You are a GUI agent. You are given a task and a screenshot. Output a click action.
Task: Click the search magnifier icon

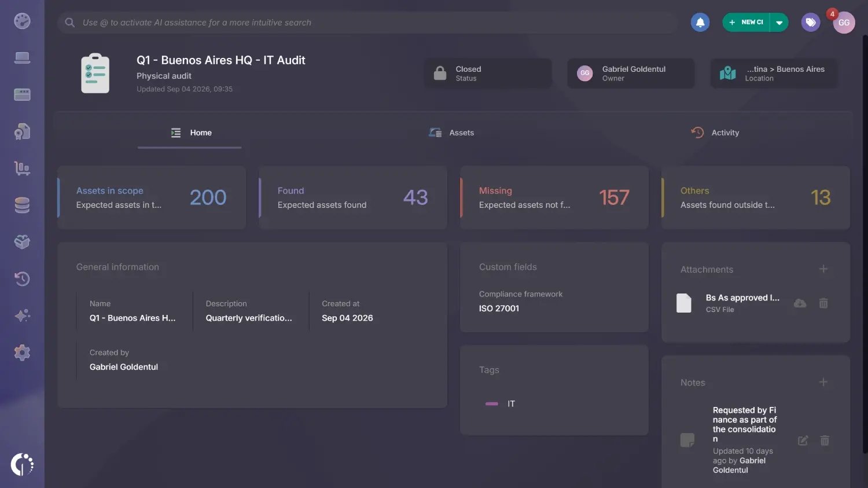click(x=69, y=23)
